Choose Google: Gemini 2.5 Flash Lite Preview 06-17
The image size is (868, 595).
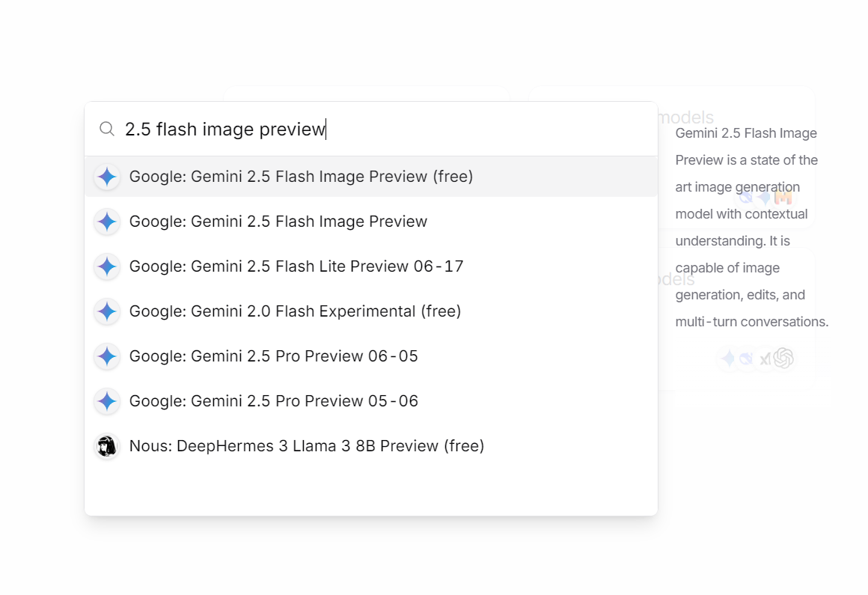(371, 266)
